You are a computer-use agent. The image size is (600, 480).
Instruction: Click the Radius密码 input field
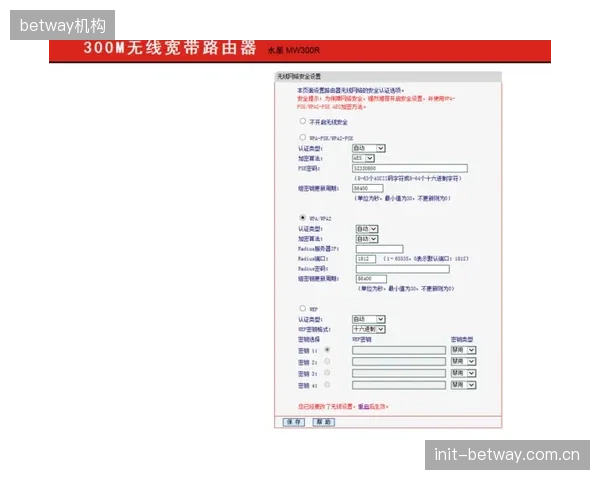(403, 269)
